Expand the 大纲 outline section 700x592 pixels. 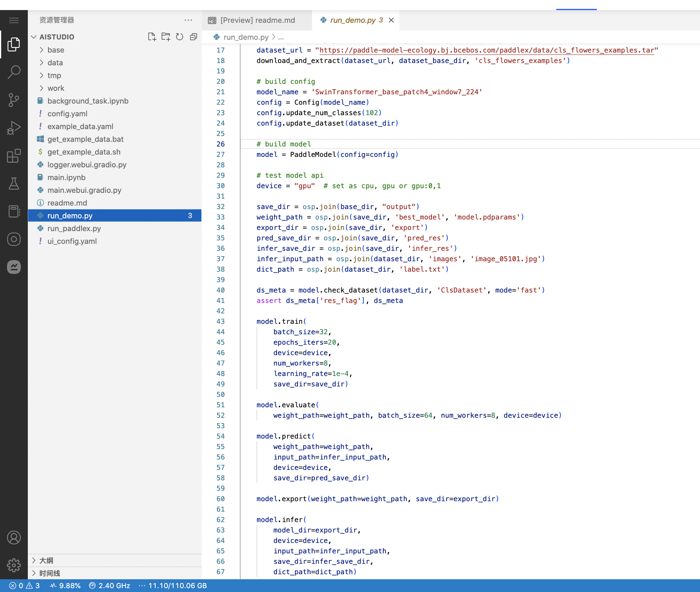(x=46, y=560)
